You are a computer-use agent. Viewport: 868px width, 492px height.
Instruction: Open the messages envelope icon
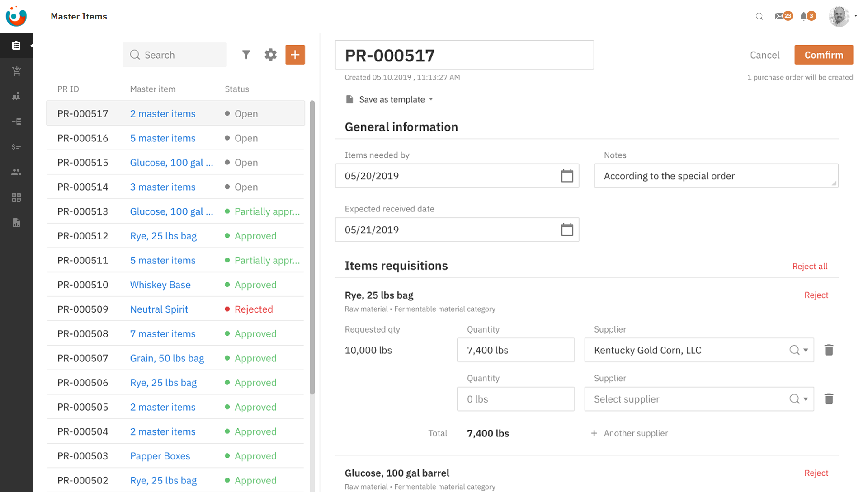[x=779, y=16]
